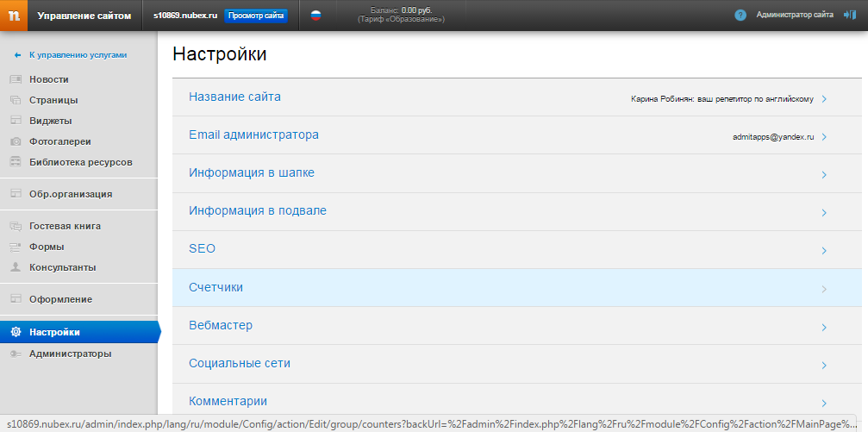Click the Библиотека ресурсов sidebar icon
The image size is (868, 432).
tap(16, 162)
